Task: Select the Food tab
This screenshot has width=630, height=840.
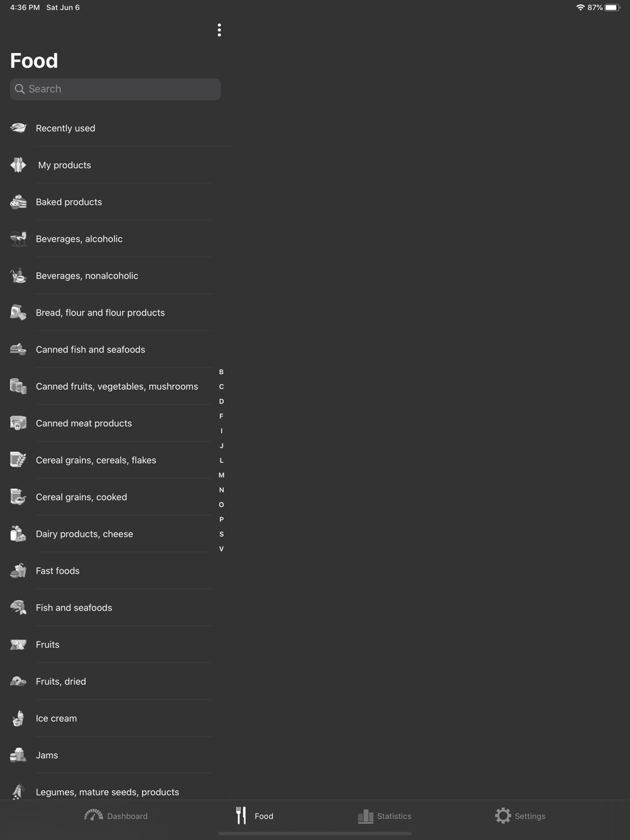Action: (255, 816)
